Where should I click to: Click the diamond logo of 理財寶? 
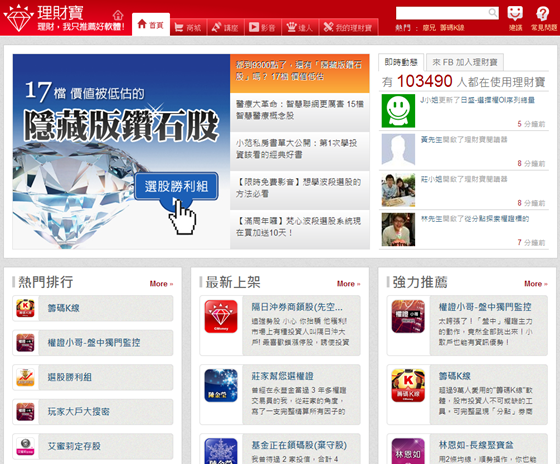18,18
